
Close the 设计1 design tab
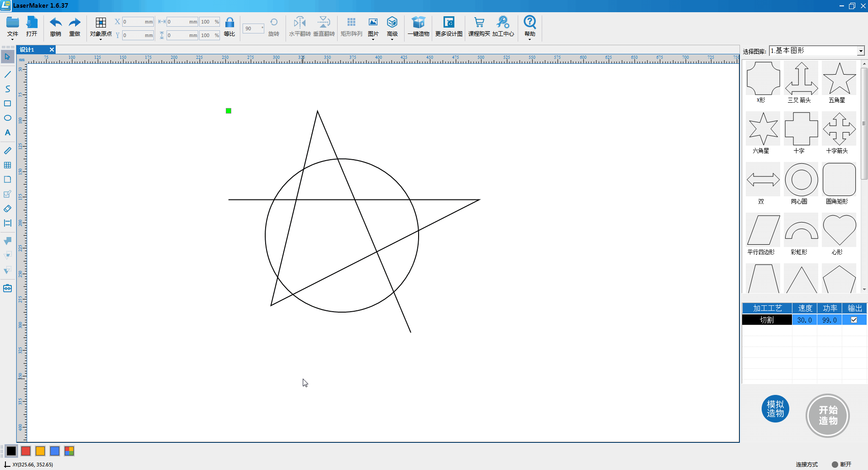click(x=52, y=50)
